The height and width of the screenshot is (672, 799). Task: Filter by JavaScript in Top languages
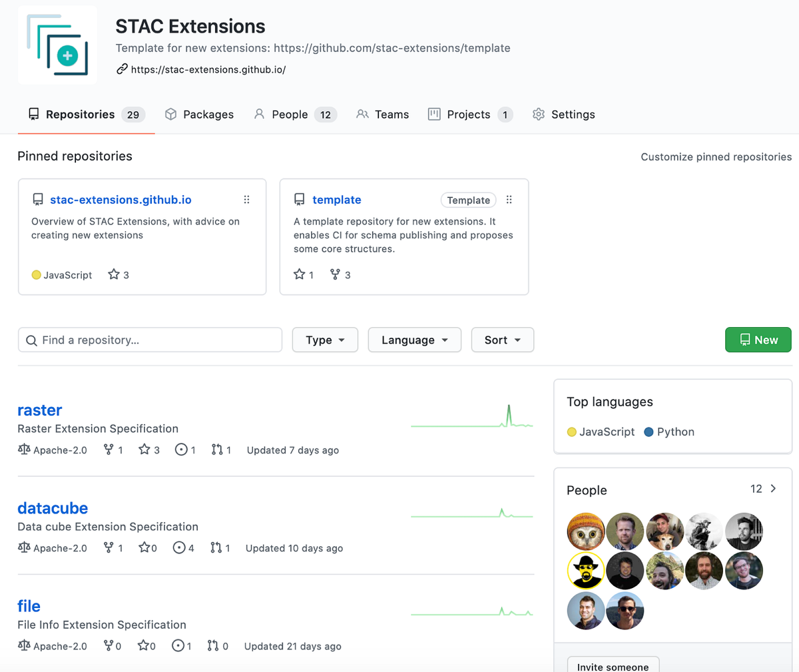point(601,432)
